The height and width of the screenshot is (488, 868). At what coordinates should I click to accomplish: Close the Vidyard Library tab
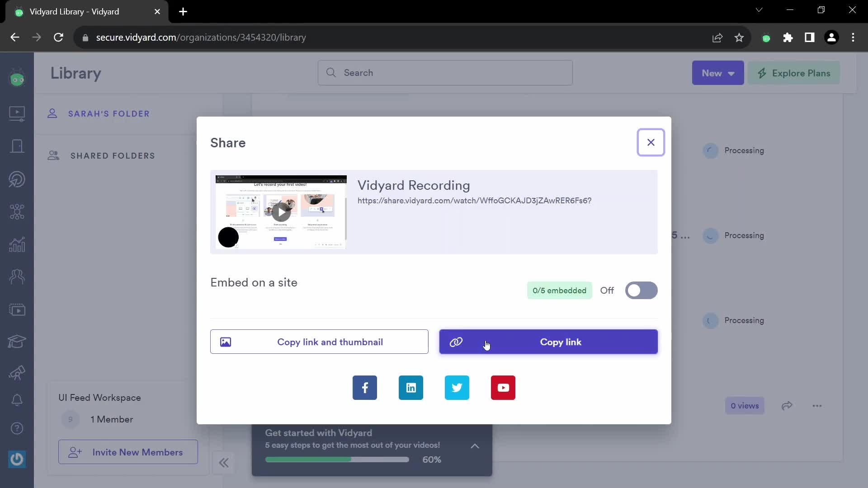(157, 12)
